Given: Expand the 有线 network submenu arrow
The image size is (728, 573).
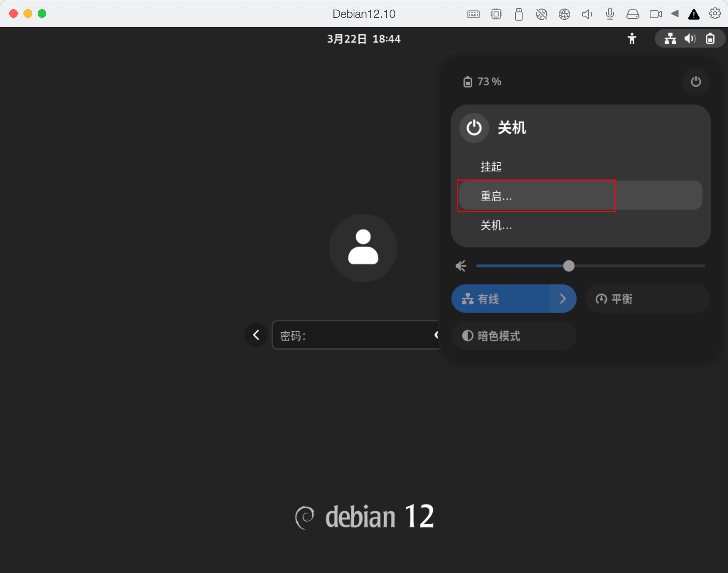Looking at the screenshot, I should (x=563, y=299).
